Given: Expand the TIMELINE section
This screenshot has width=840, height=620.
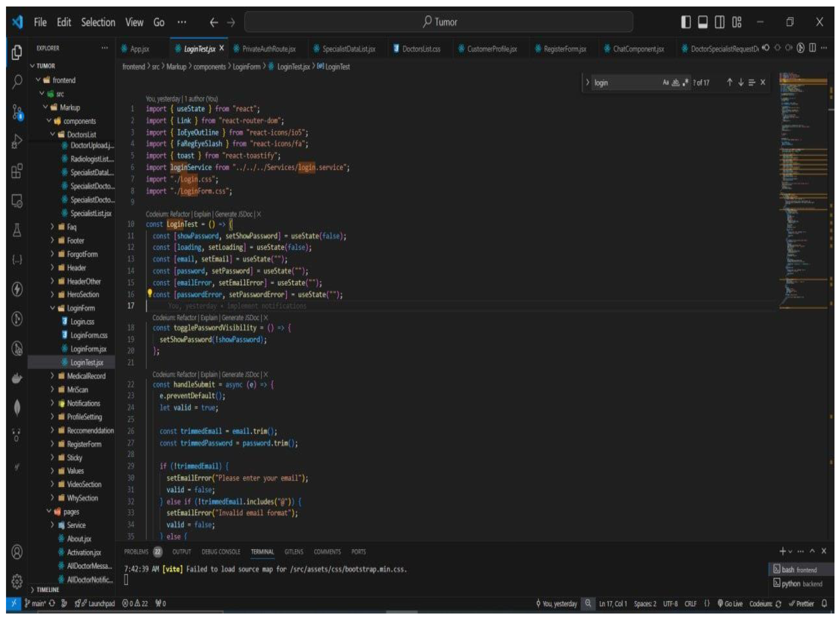Looking at the screenshot, I should (x=48, y=590).
